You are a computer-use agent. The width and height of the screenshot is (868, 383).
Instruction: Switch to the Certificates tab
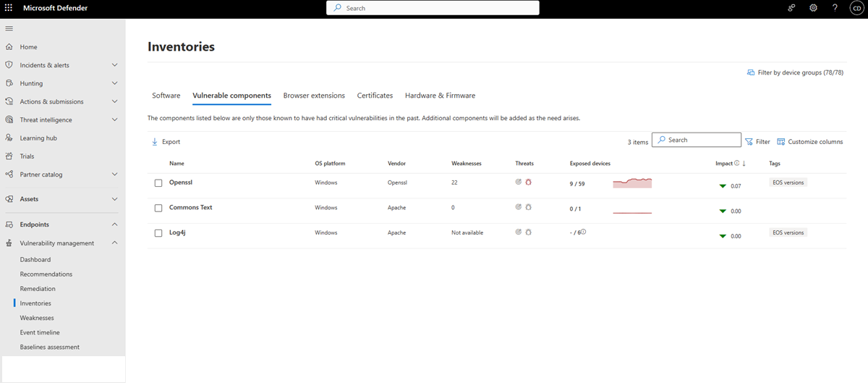pyautogui.click(x=375, y=96)
